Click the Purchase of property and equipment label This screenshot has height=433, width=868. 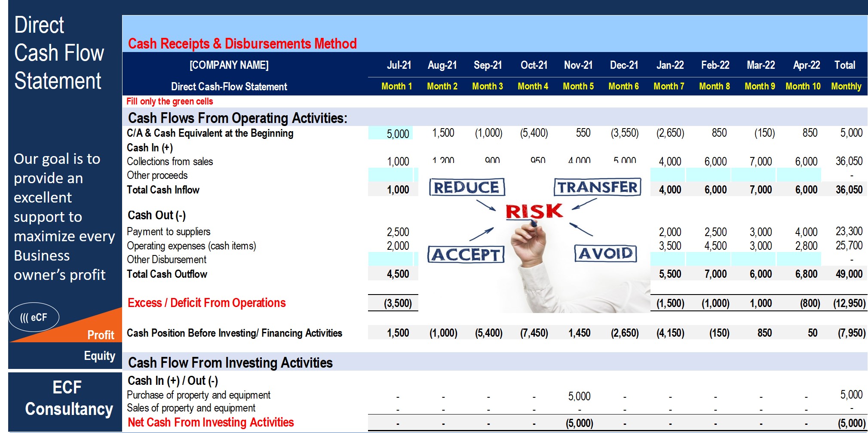coord(199,395)
